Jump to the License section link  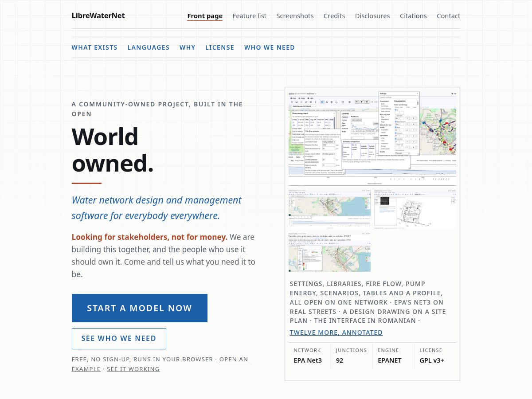click(x=220, y=47)
